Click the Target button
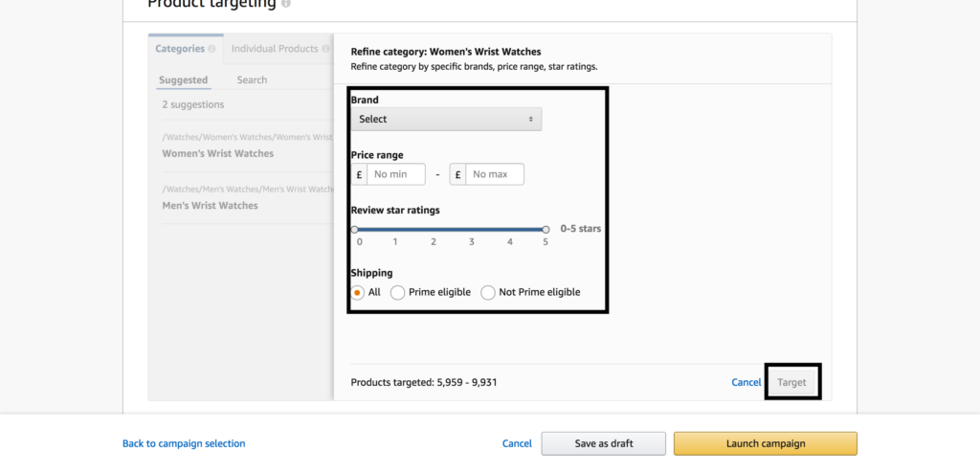Screen dimensions: 980x473 click(791, 382)
